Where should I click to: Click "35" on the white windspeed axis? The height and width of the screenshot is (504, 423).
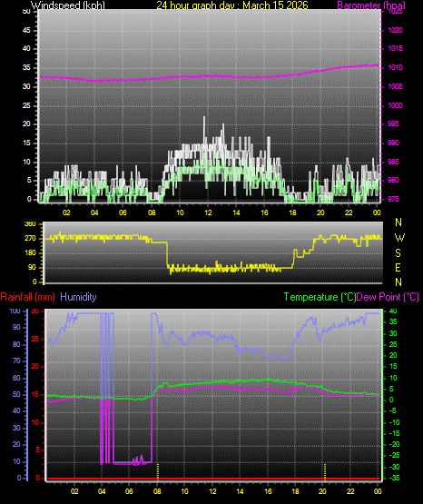[x=26, y=67]
